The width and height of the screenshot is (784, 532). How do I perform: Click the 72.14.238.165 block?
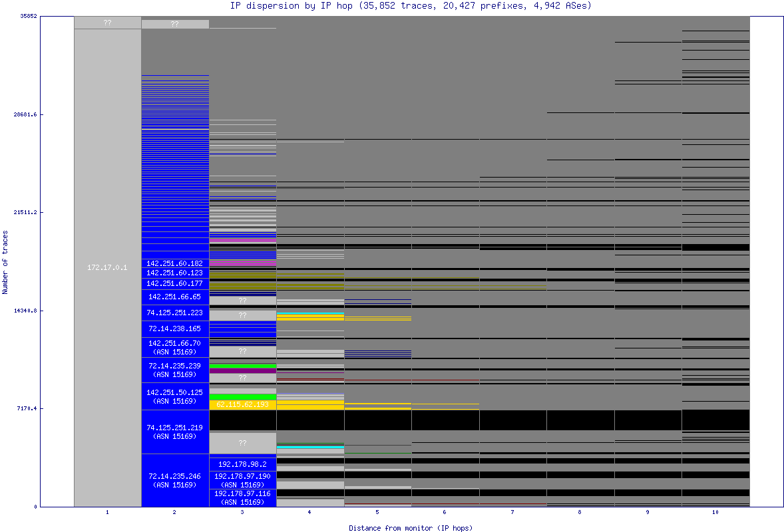tap(175, 329)
